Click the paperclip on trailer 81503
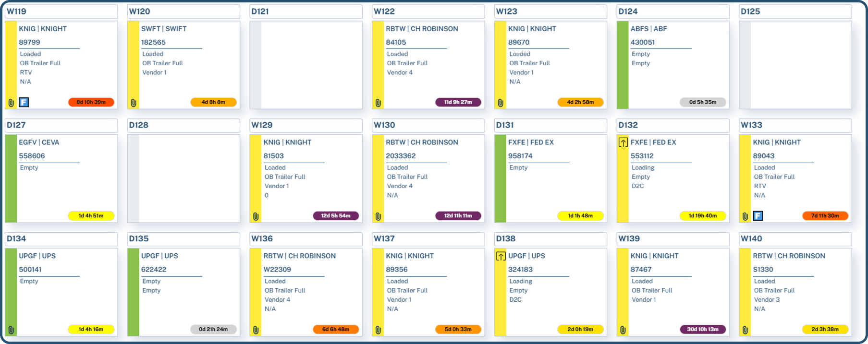 pyautogui.click(x=256, y=216)
